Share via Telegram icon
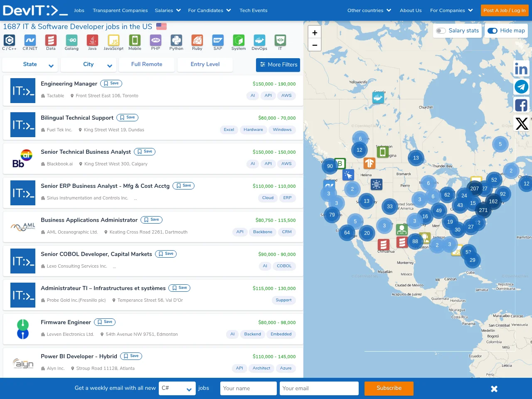 pos(521,87)
